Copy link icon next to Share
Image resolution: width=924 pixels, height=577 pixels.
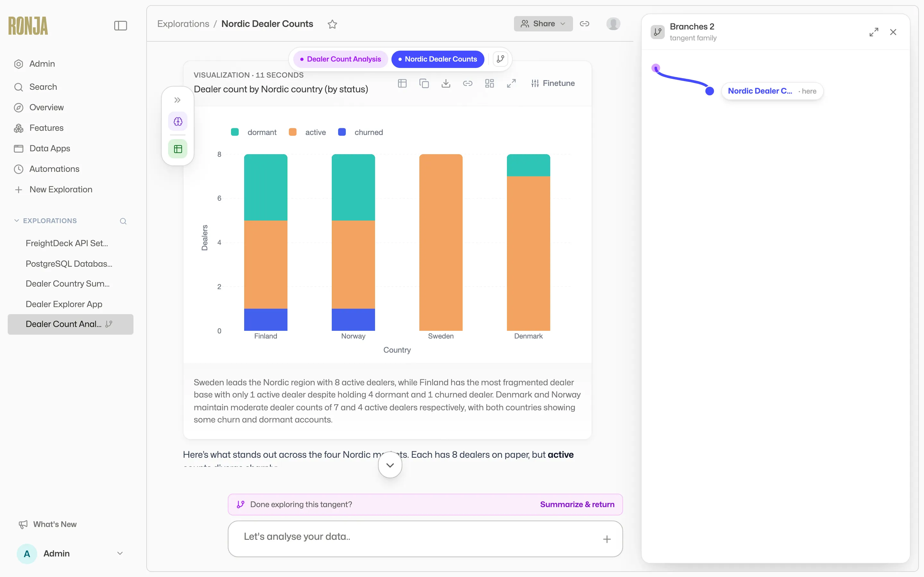click(x=584, y=24)
